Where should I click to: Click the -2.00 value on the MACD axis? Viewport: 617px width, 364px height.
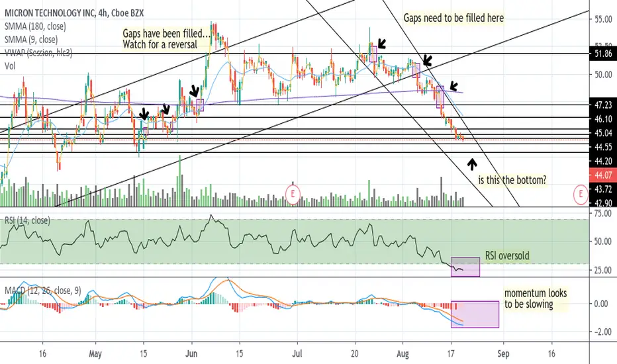pyautogui.click(x=602, y=332)
